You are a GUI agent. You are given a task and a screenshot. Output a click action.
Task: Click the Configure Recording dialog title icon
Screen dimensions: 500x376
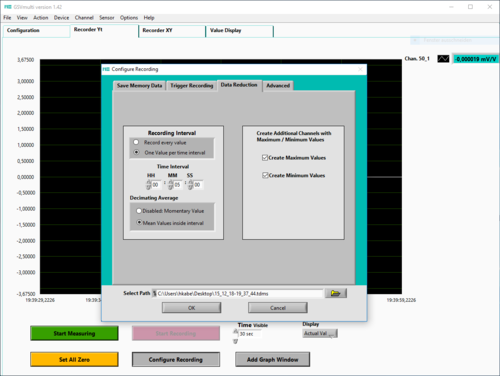click(106, 69)
